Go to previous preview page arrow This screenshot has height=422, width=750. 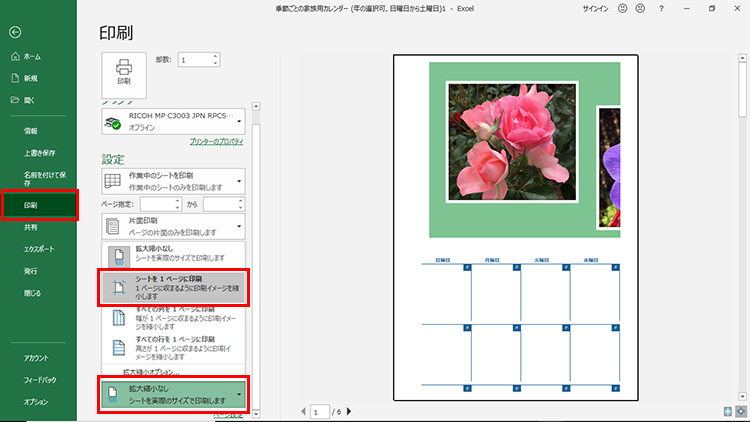pyautogui.click(x=303, y=411)
